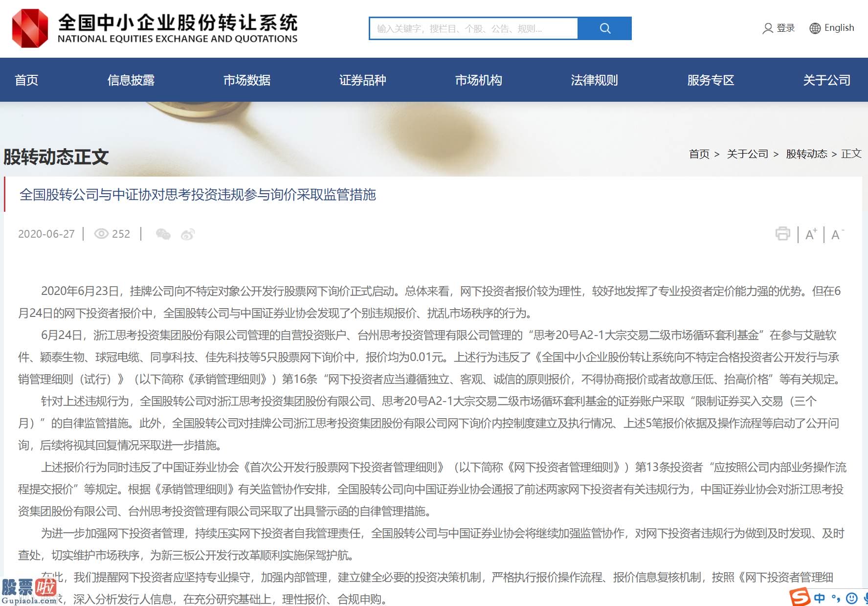
Task: Click the view count eye icon
Action: [x=101, y=234]
